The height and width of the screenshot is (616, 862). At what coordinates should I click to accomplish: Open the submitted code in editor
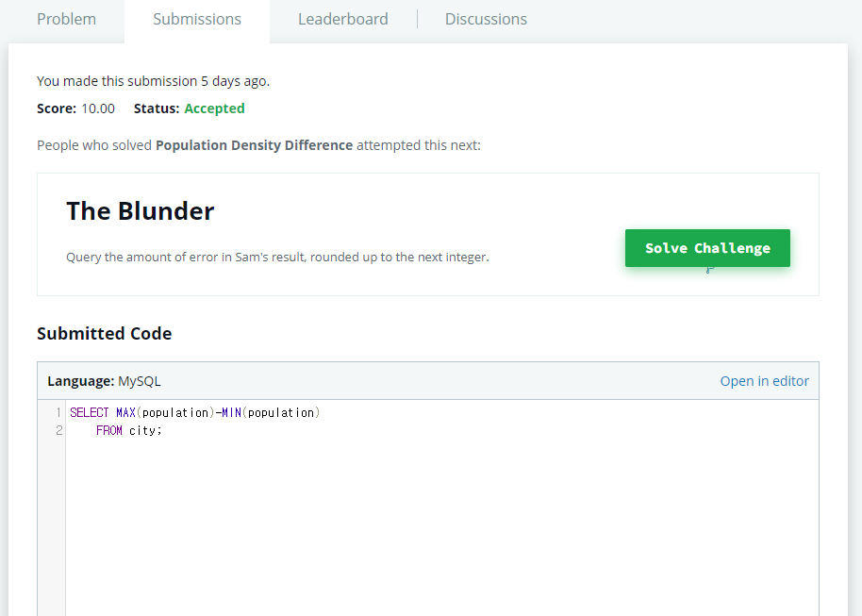click(764, 381)
